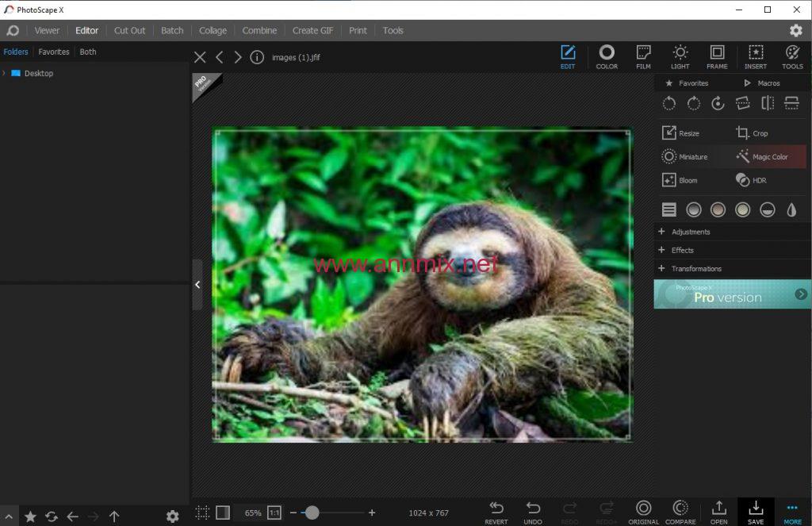
Task: Open sidebar settings gear at bottom
Action: click(172, 516)
